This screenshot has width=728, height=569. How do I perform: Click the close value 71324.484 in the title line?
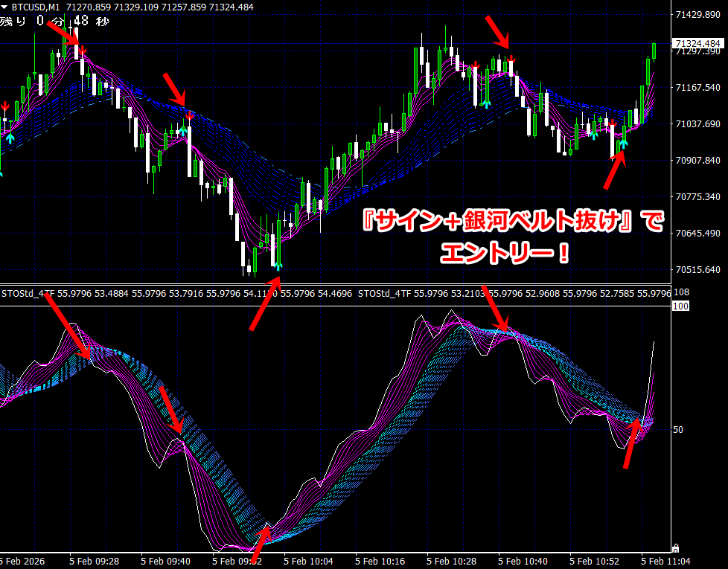click(x=232, y=7)
